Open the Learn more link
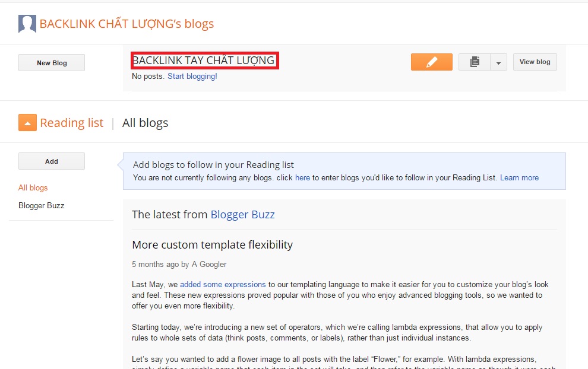Image resolution: width=588 pixels, height=369 pixels. coord(519,177)
